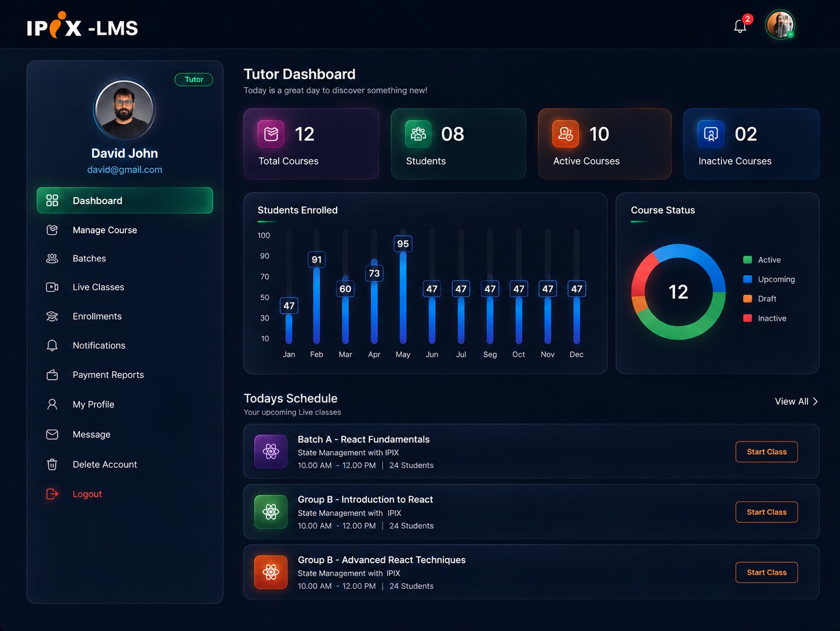Select the Dashboard grid icon
Screen dimensions: 840x631
click(x=52, y=200)
